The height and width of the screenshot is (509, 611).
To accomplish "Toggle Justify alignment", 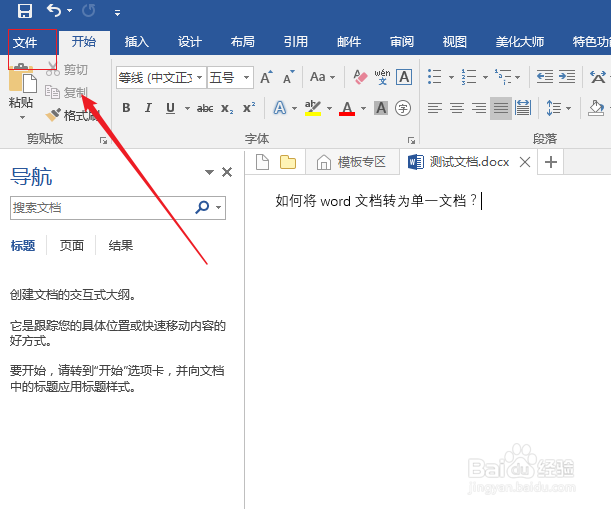I will 501,108.
